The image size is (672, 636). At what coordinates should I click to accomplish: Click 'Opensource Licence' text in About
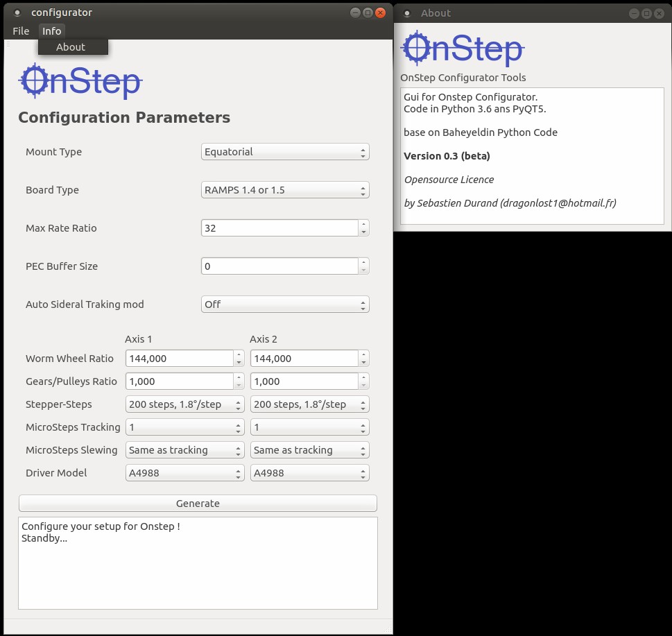tap(449, 180)
